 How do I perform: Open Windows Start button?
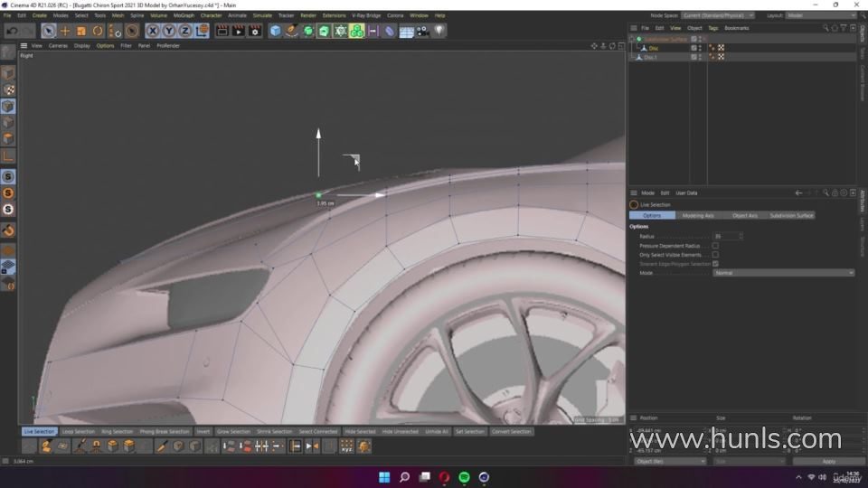coord(384,477)
